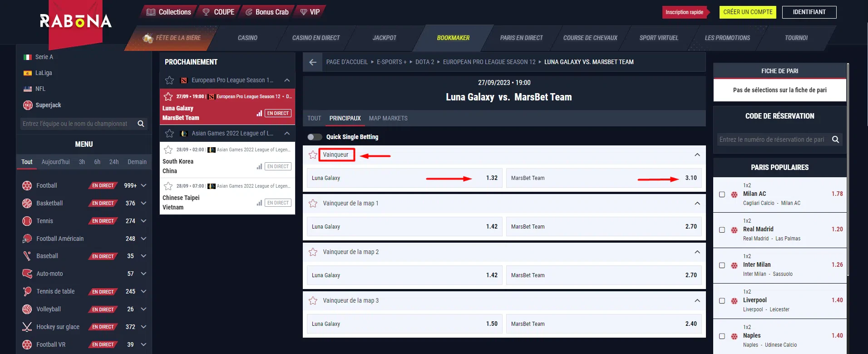Click the NFL American flag icon
The height and width of the screenshot is (354, 868).
click(x=28, y=89)
